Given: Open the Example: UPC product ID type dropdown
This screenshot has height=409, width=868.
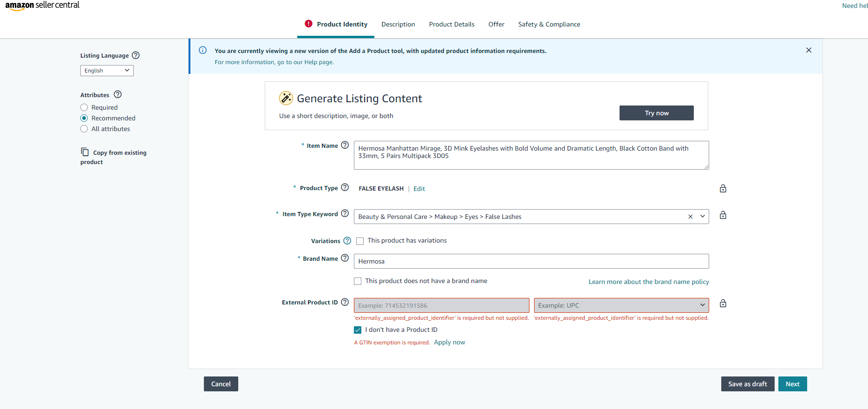Looking at the screenshot, I should pos(621,305).
